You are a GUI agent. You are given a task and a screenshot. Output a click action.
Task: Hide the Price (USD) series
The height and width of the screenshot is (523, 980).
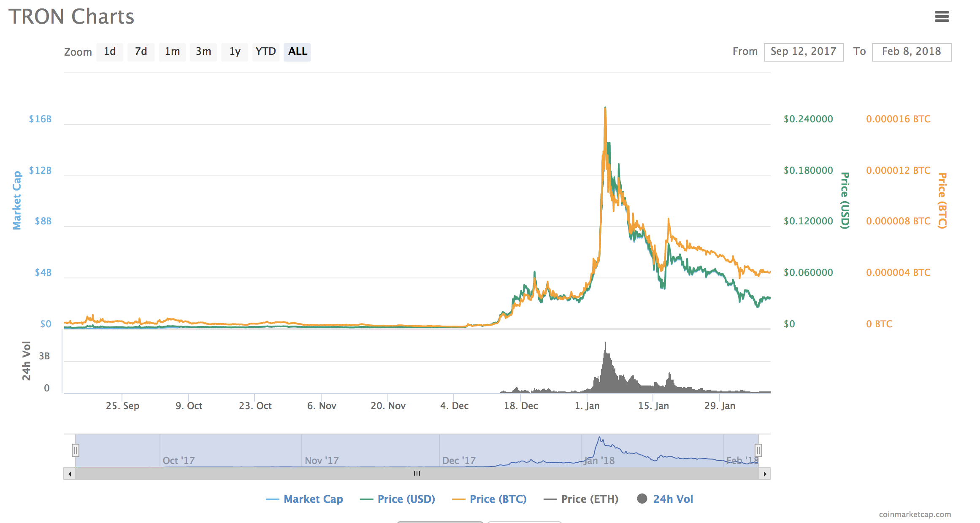pos(406,499)
